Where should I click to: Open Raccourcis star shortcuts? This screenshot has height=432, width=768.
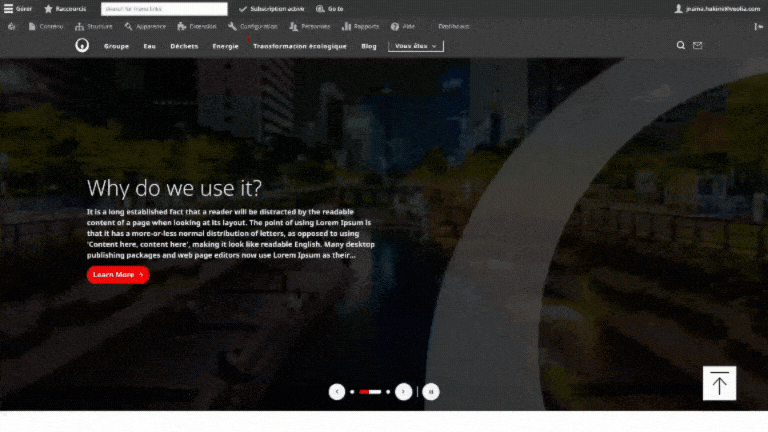[x=65, y=9]
